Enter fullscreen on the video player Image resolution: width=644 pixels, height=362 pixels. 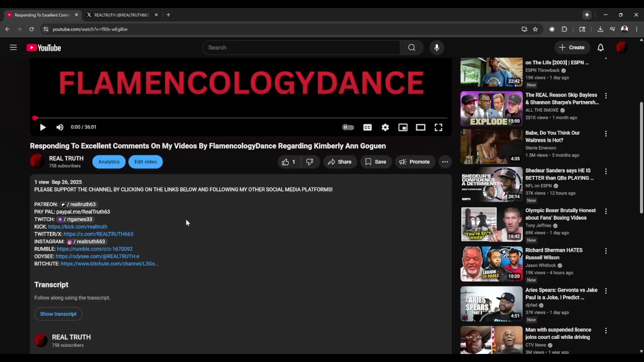click(x=438, y=127)
